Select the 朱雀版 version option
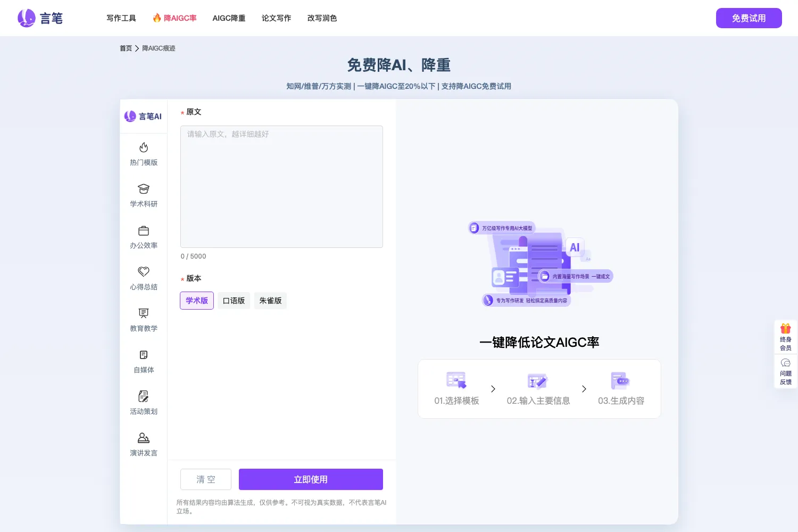Viewport: 798px width, 532px height. (270, 301)
